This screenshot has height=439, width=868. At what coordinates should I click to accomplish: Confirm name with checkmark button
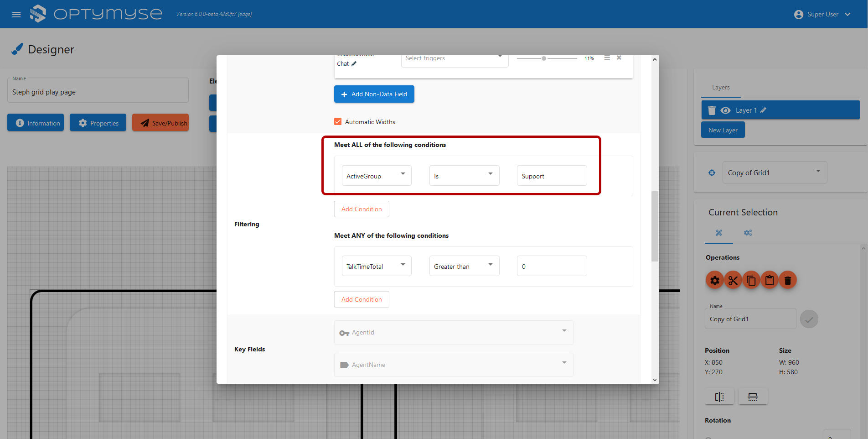click(x=809, y=319)
